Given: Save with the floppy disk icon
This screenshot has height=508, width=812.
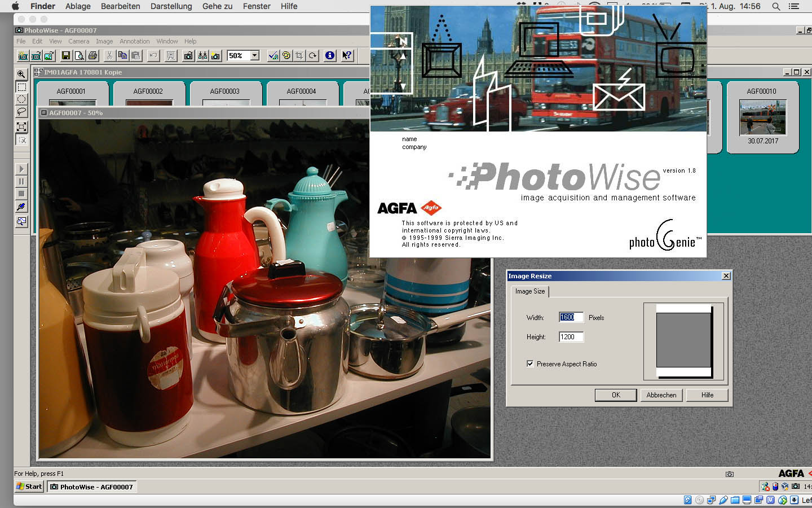Looking at the screenshot, I should pyautogui.click(x=66, y=55).
